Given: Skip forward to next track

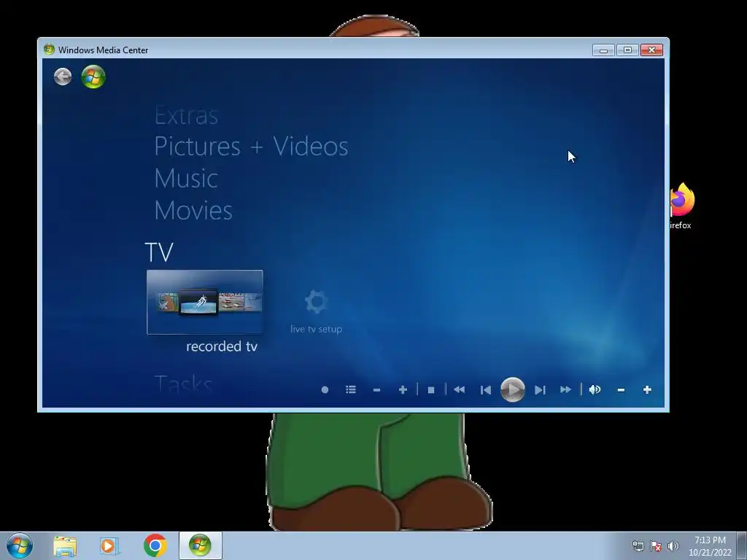Looking at the screenshot, I should point(540,390).
